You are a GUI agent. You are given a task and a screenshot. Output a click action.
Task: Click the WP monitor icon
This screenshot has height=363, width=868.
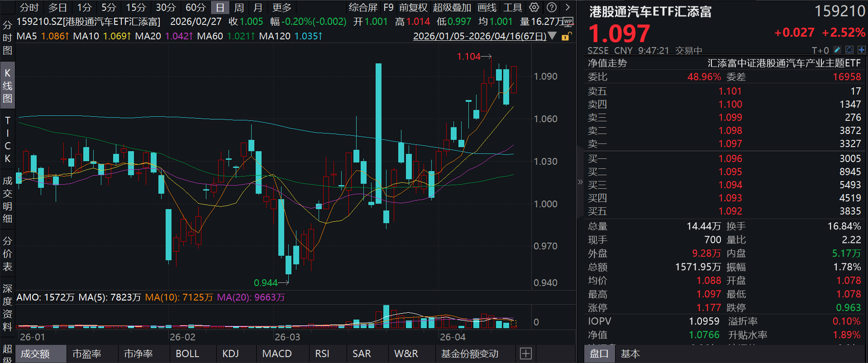(x=568, y=22)
